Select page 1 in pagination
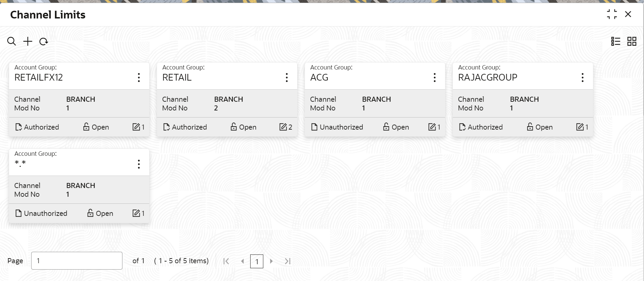The image size is (644, 281). (257, 261)
